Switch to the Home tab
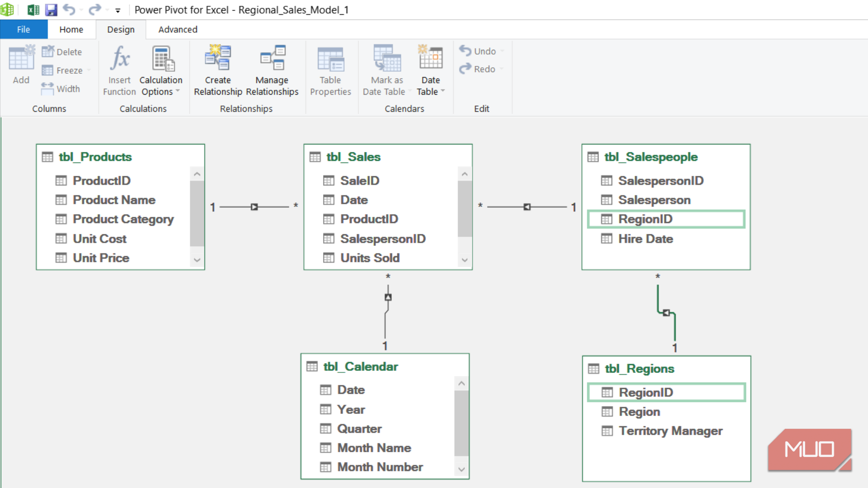The image size is (868, 488). click(x=71, y=29)
